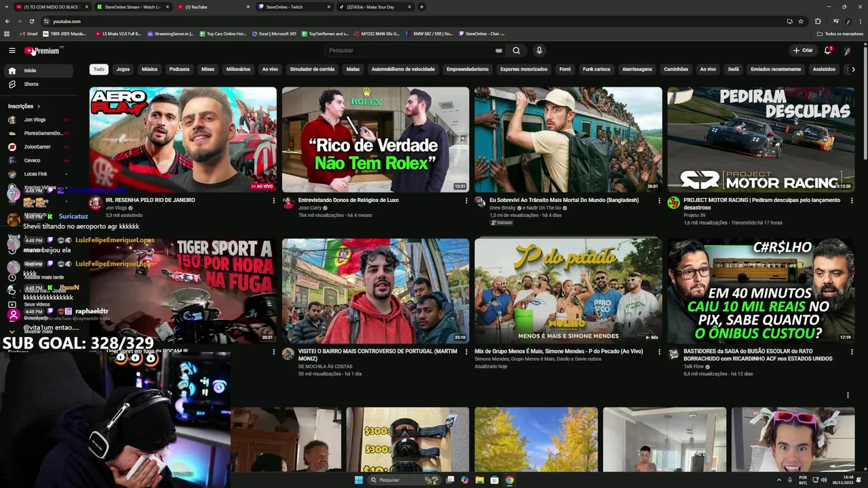The image size is (868, 488).
Task: Open the on-screen keyboard icon in search box
Action: (499, 50)
